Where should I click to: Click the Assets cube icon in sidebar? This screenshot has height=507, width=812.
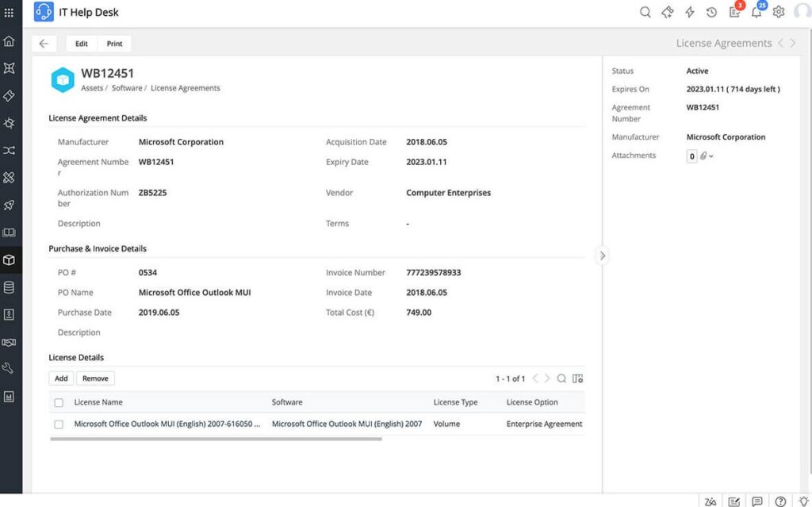click(10, 259)
